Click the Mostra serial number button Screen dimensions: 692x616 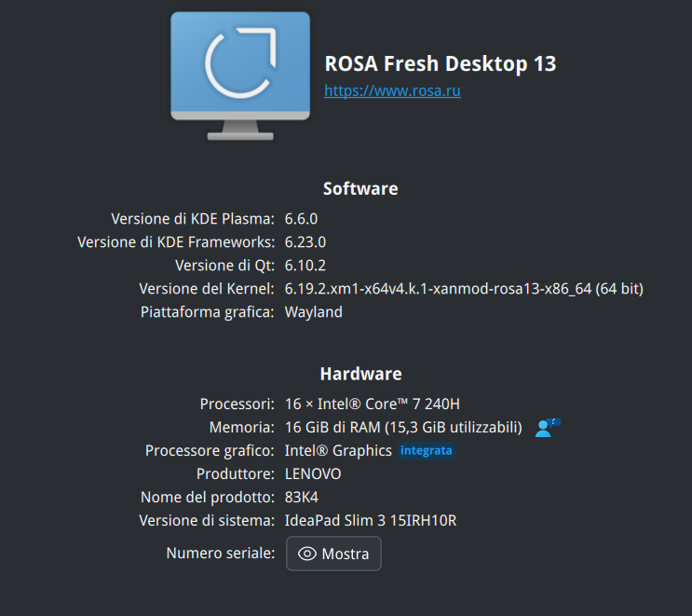pyautogui.click(x=333, y=554)
